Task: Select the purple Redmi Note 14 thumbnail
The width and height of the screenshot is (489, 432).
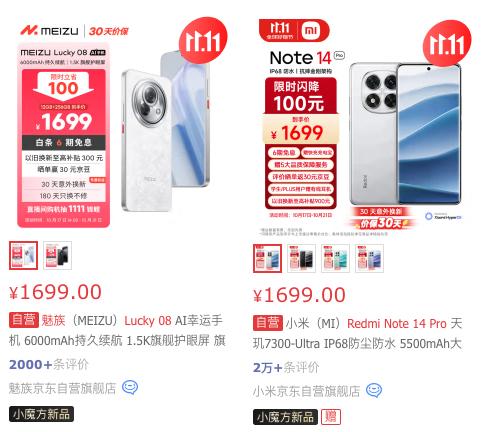Action: (369, 258)
